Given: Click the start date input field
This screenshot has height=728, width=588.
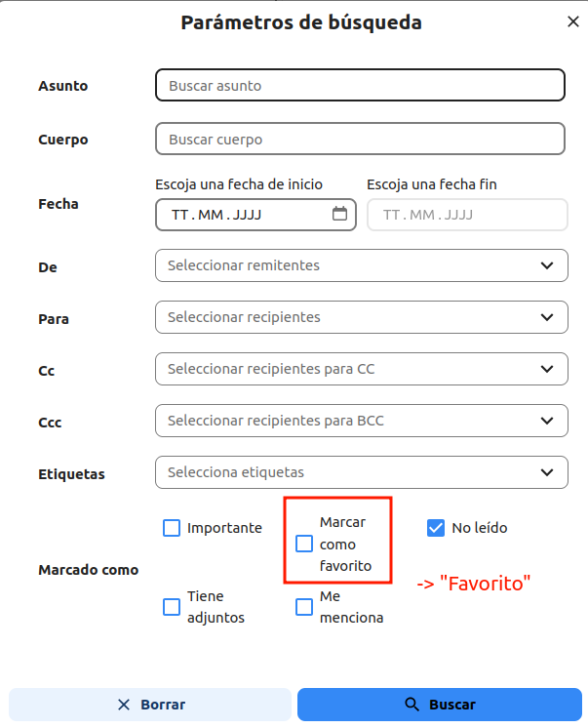Looking at the screenshot, I should (244, 215).
